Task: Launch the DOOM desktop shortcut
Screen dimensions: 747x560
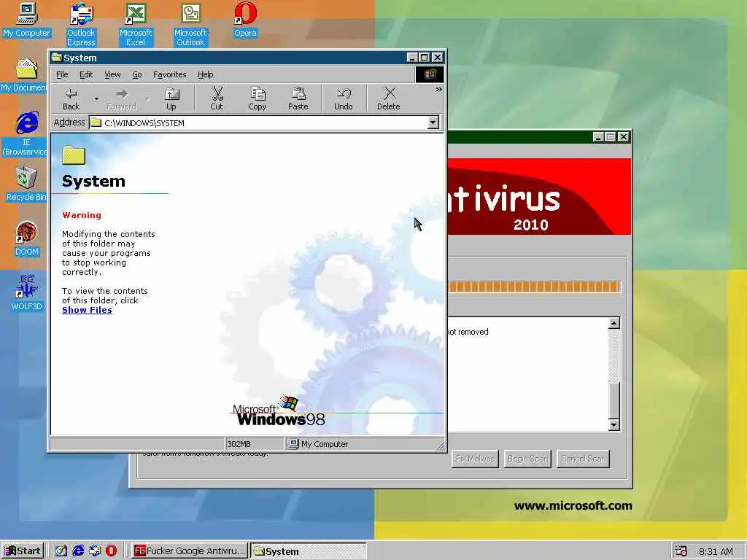Action: [x=27, y=239]
